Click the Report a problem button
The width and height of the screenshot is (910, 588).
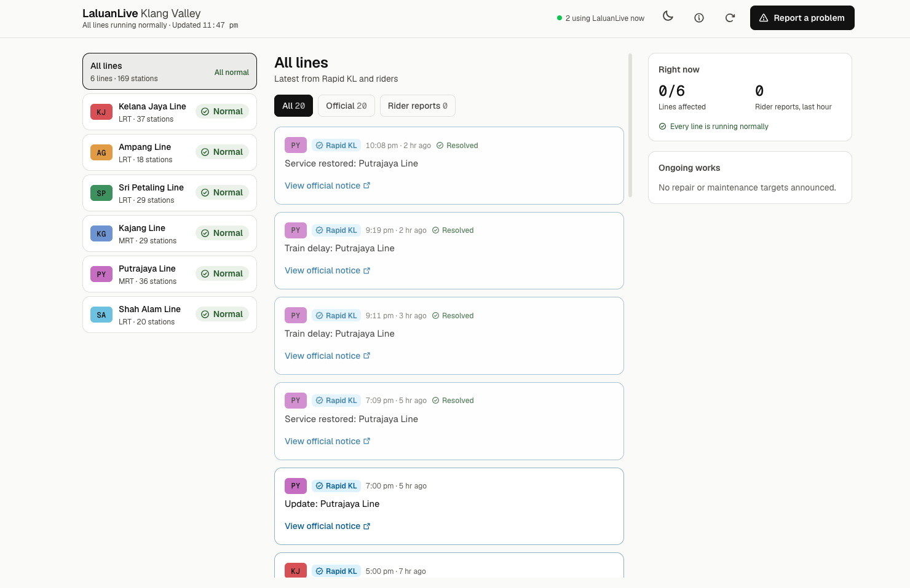(802, 18)
